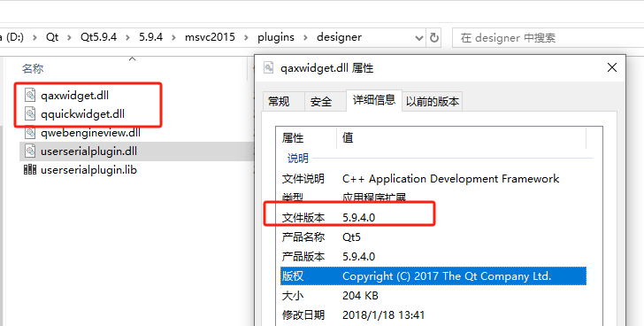Select the userserialplugin.dll file name
Screen dimensions: 644x326
(x=88, y=151)
